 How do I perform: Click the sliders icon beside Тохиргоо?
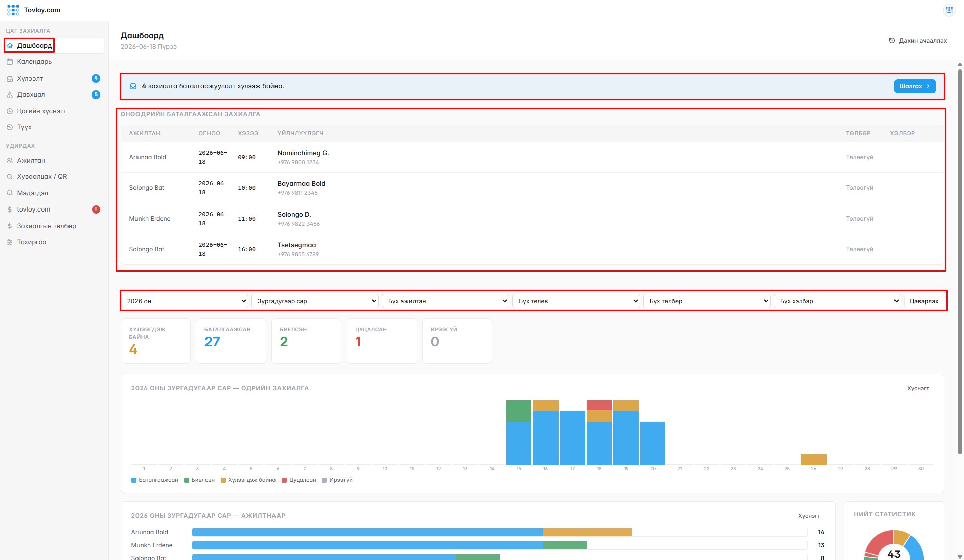click(10, 242)
